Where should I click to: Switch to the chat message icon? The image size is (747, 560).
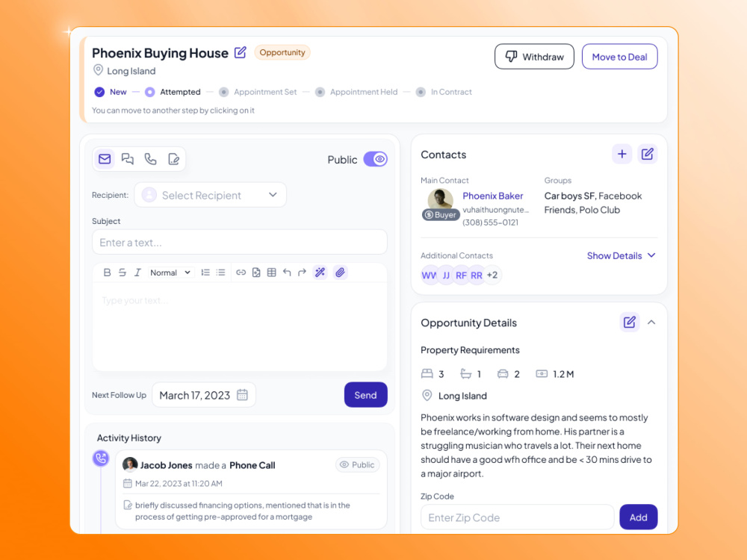[127, 159]
